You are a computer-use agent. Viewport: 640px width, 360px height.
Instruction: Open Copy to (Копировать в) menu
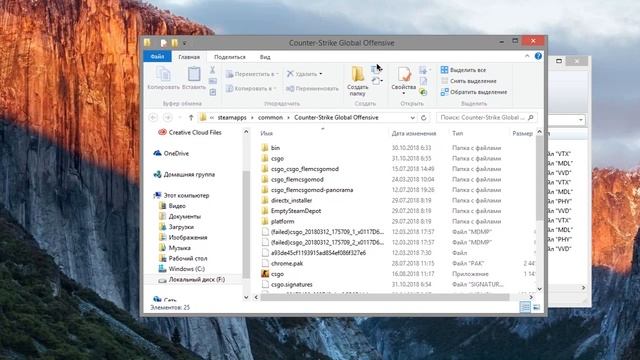tap(251, 88)
